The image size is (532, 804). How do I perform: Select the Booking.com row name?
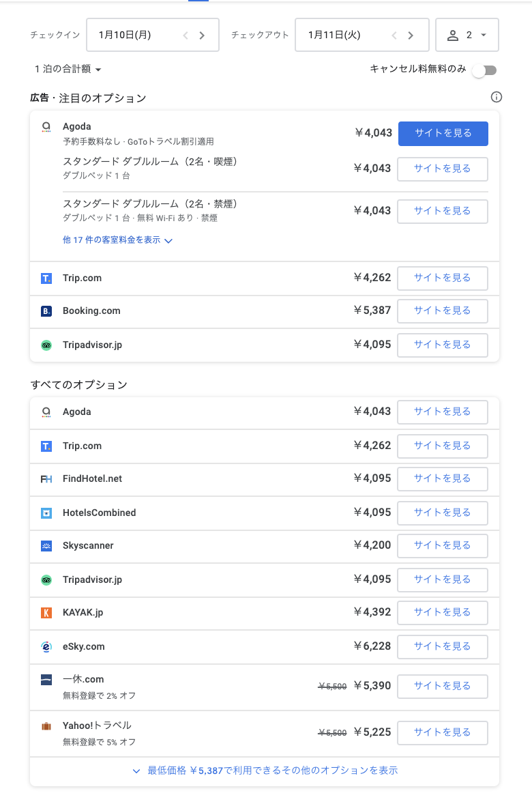tap(91, 311)
